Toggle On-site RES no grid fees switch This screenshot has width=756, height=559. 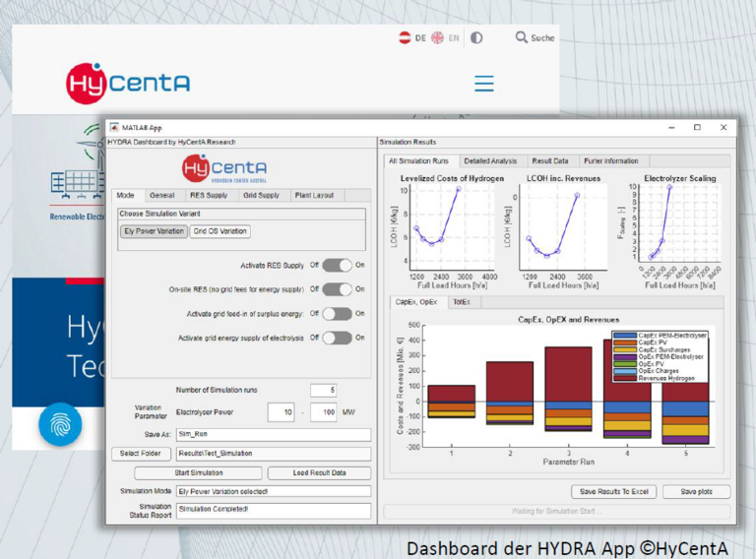point(337,289)
